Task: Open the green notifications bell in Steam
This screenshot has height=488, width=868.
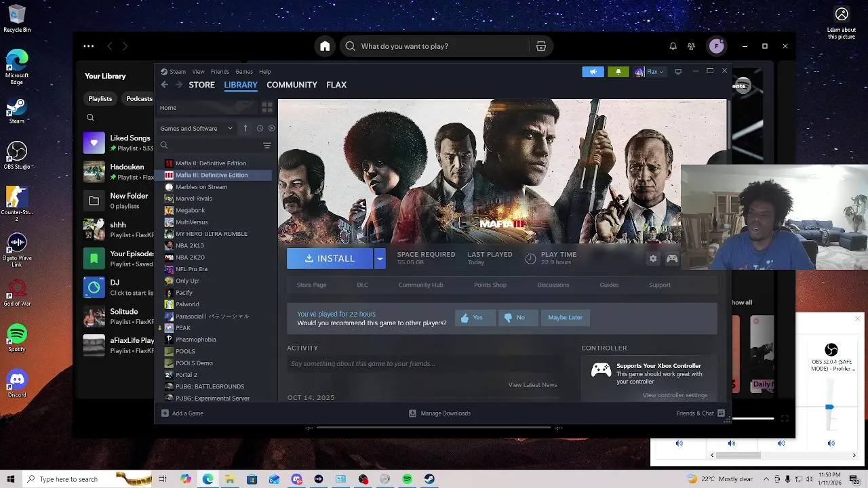Action: pyautogui.click(x=618, y=72)
